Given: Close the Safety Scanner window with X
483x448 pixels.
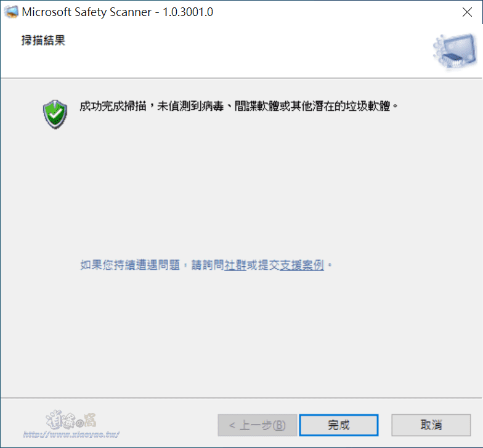Looking at the screenshot, I should point(467,12).
